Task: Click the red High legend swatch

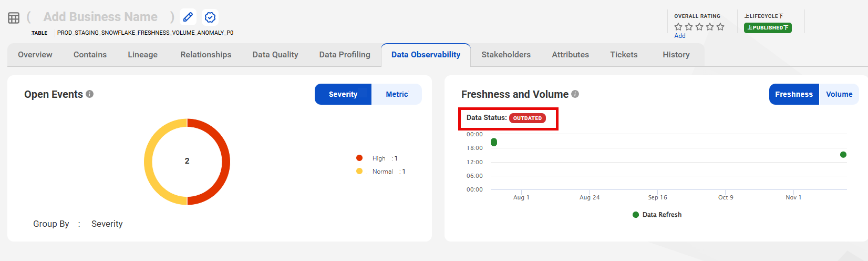Action: pos(359,158)
